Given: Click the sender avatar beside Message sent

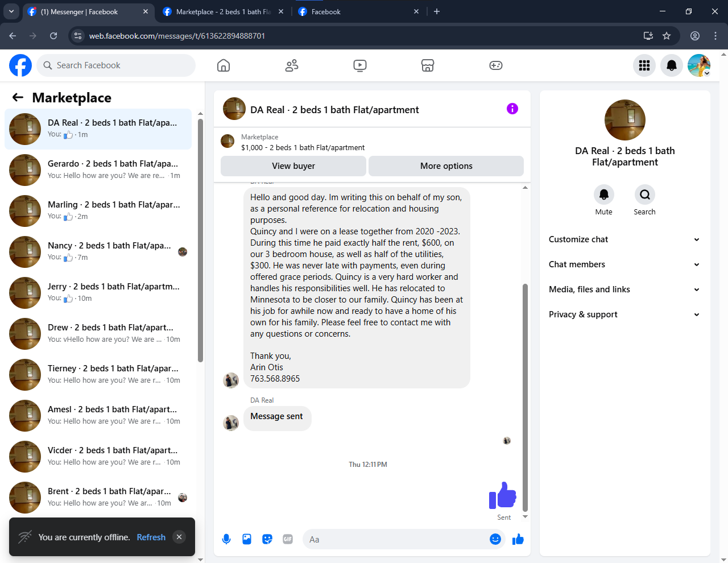Looking at the screenshot, I should coord(231,423).
